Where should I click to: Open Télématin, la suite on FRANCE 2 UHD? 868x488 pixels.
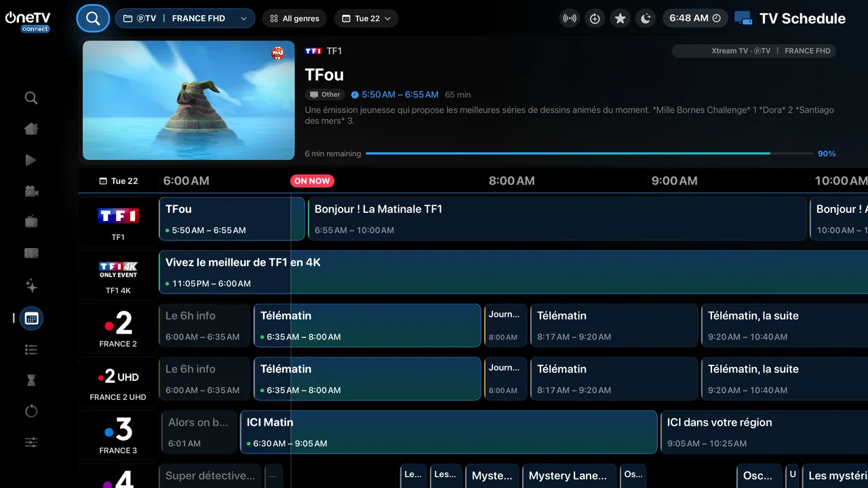(x=785, y=379)
